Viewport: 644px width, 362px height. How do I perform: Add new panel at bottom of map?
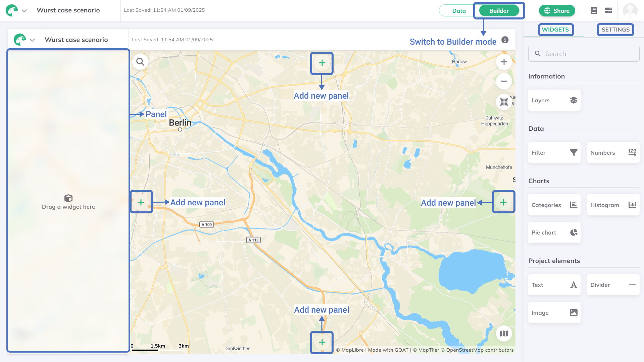coord(322,342)
